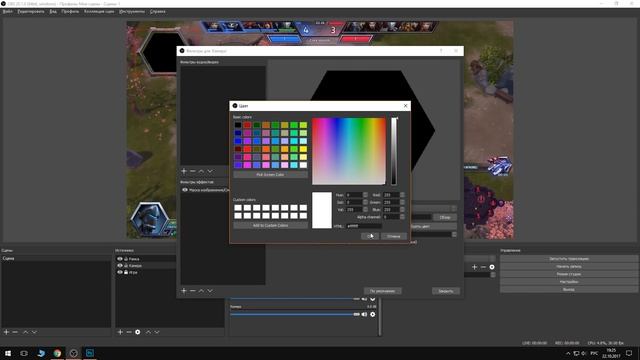Mute the Камера mixer channel speaker icon

(x=364, y=314)
